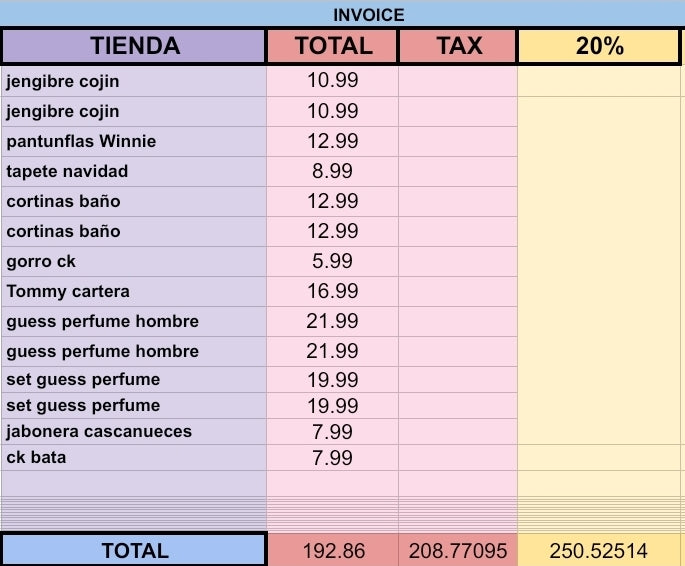This screenshot has height=566, width=685.
Task: Select the blue TOTAL label in bottom row
Action: 134,550
